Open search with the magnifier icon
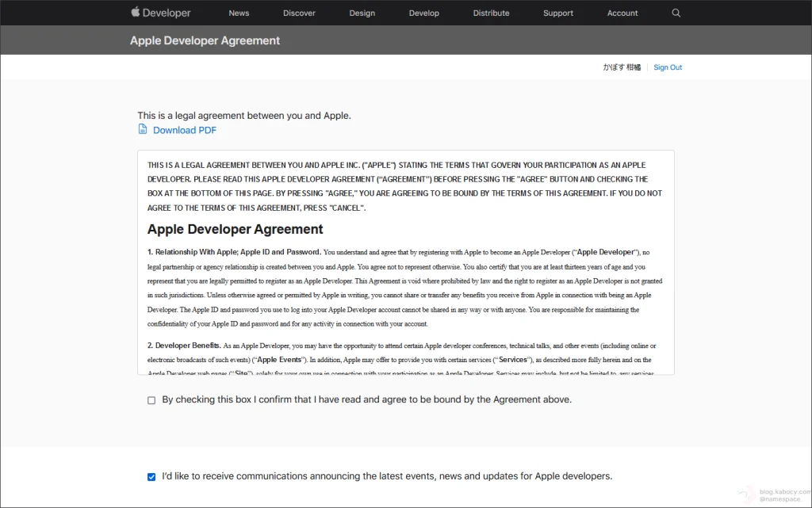 tap(676, 13)
